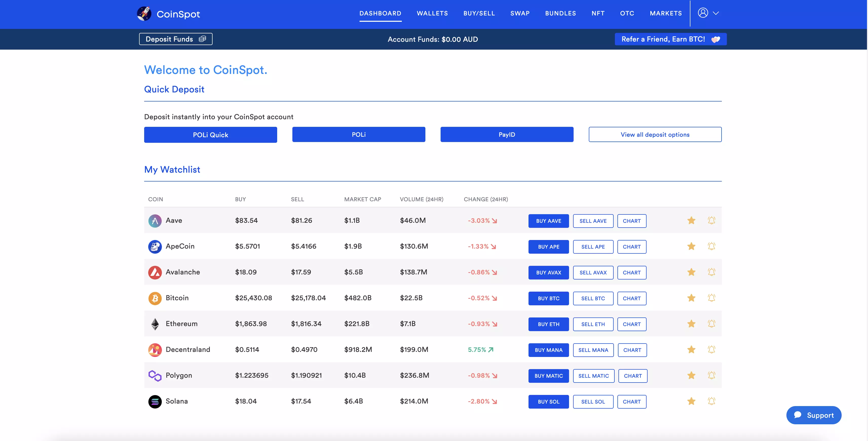Click SELL AVAX
The image size is (868, 441).
593,273
